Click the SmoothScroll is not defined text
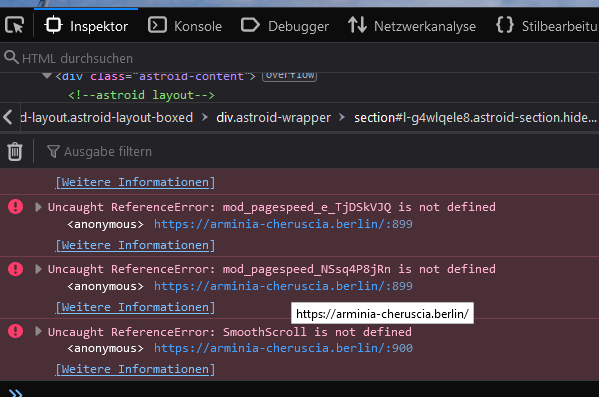599x397 pixels. [317, 332]
